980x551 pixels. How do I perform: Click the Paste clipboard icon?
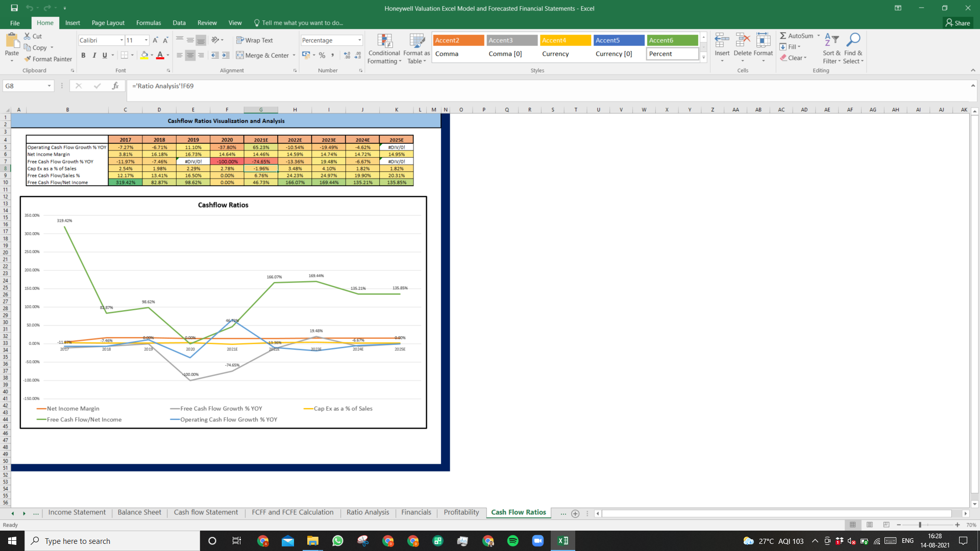12,41
